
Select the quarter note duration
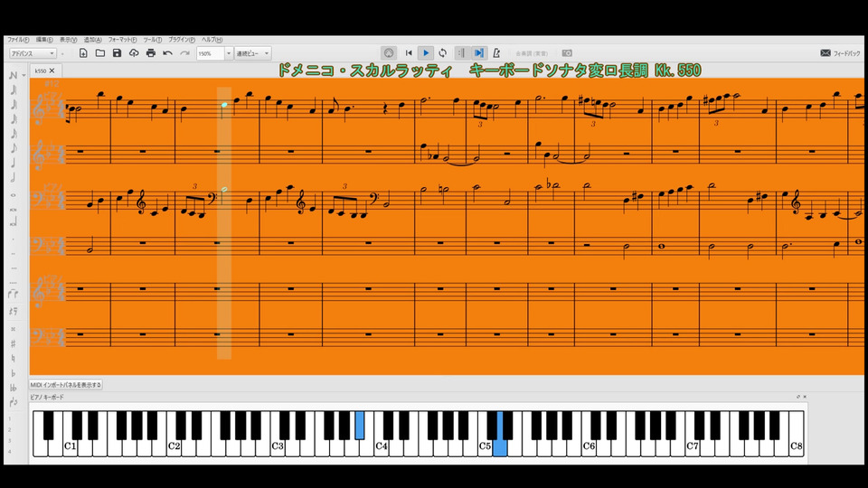pyautogui.click(x=14, y=163)
